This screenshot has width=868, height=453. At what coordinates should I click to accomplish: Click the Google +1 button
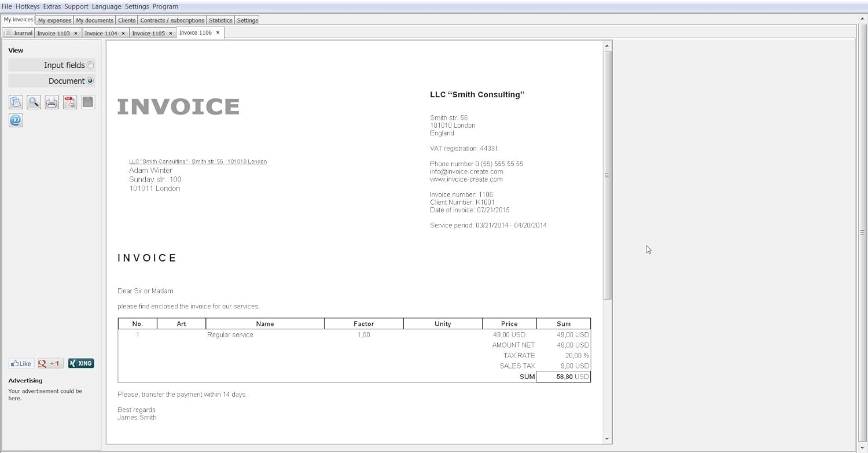(x=50, y=363)
